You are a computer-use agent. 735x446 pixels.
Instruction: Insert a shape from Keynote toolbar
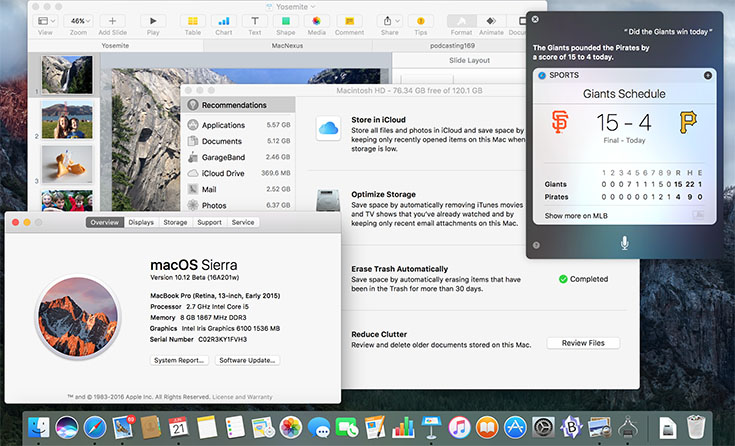pos(285,21)
